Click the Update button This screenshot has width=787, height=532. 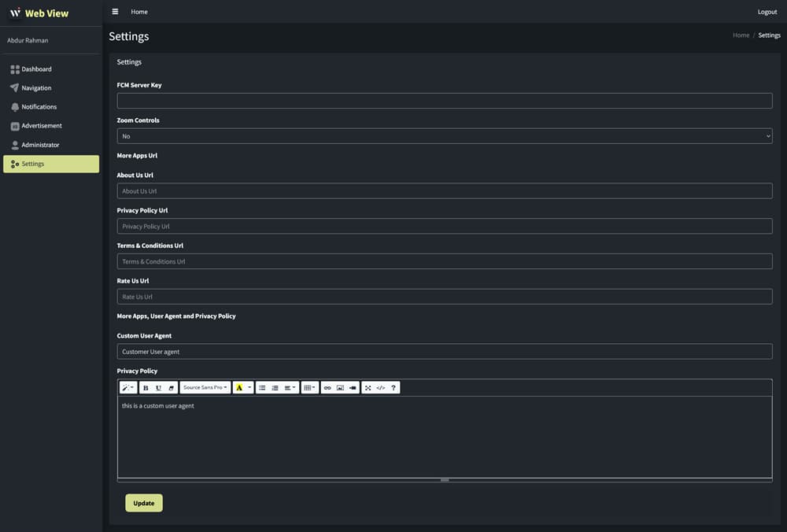pos(144,503)
